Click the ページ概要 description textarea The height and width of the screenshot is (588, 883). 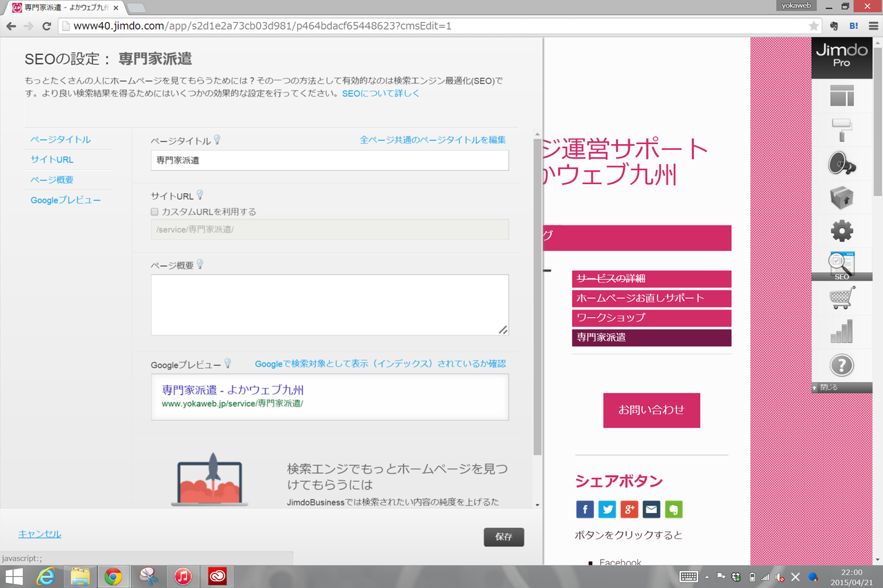pyautogui.click(x=330, y=305)
